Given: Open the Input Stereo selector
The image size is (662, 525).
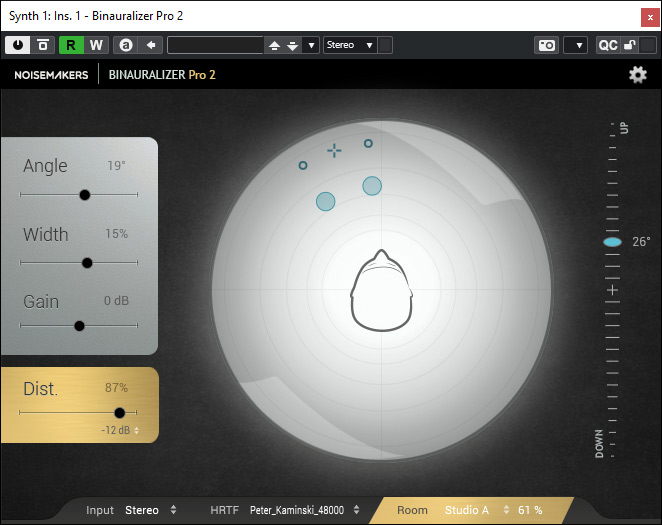Looking at the screenshot, I should (x=150, y=510).
